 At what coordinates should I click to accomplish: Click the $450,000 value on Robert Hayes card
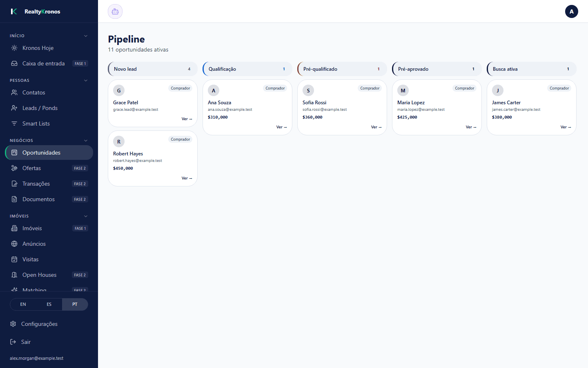[x=123, y=168]
